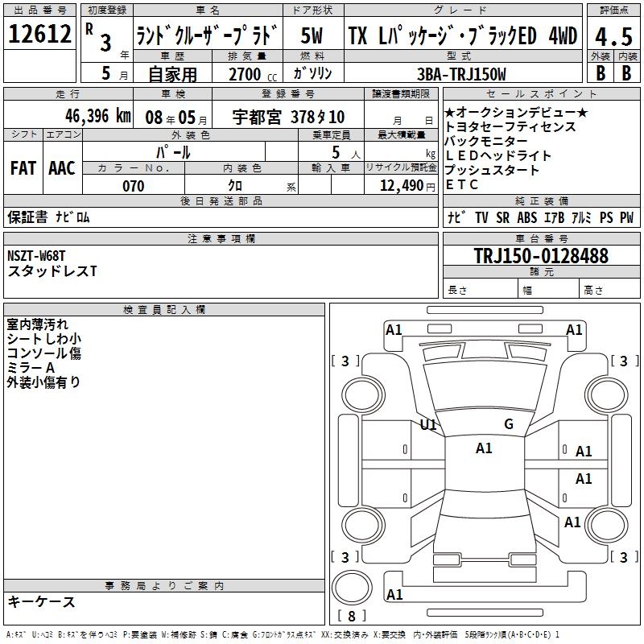Select the 室内薄汚れ inspector note
This screenshot has width=644, height=644.
click(37, 324)
